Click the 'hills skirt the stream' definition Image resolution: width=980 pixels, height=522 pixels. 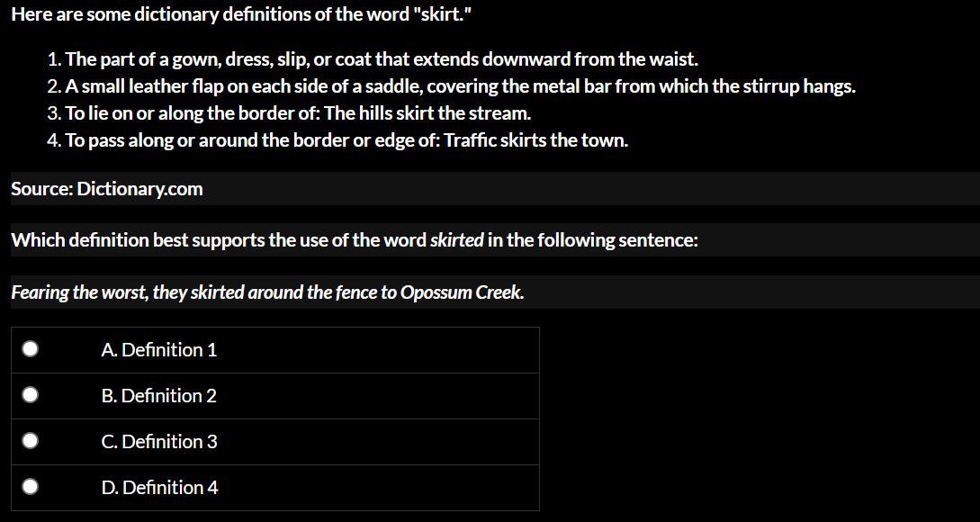288,113
